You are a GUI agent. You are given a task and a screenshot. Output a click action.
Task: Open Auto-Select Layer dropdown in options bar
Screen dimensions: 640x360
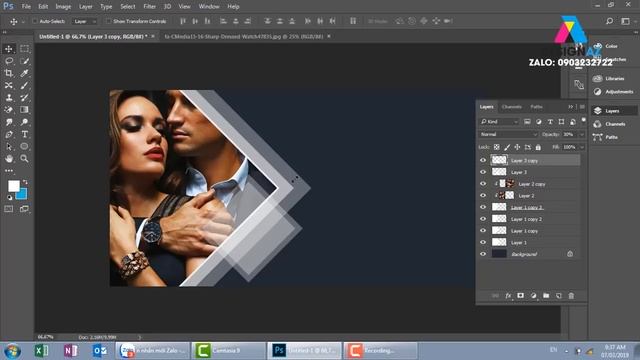[84, 21]
